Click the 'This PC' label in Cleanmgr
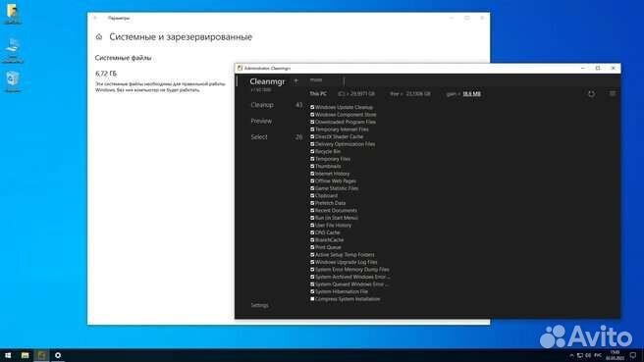Viewport: 644px width, 362px height. click(x=318, y=94)
